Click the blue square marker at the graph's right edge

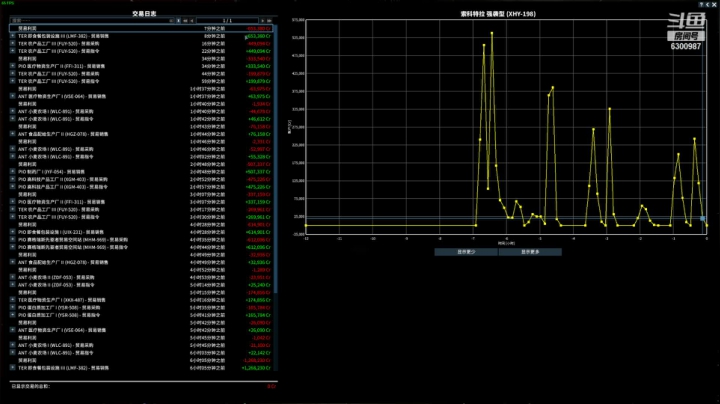point(703,219)
